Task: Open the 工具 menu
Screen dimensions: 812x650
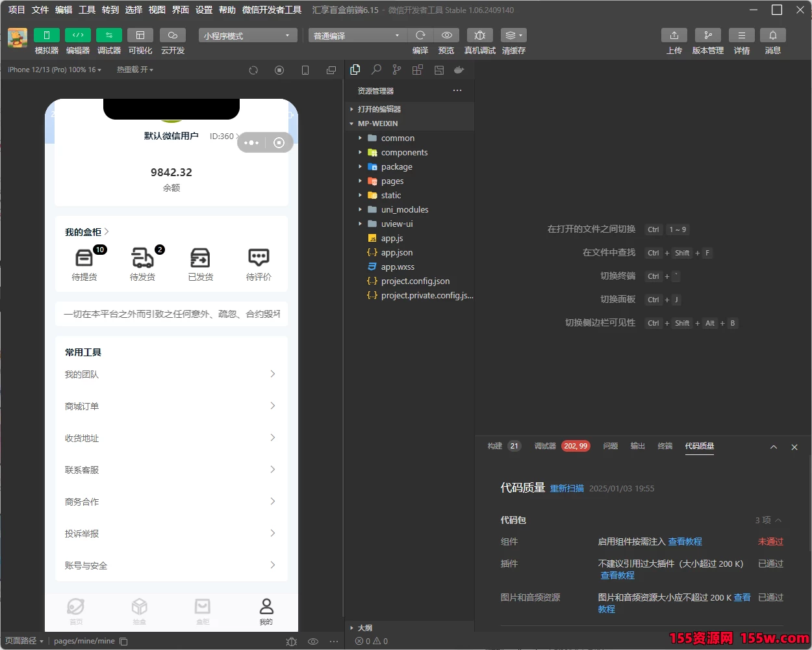Action: (x=86, y=10)
